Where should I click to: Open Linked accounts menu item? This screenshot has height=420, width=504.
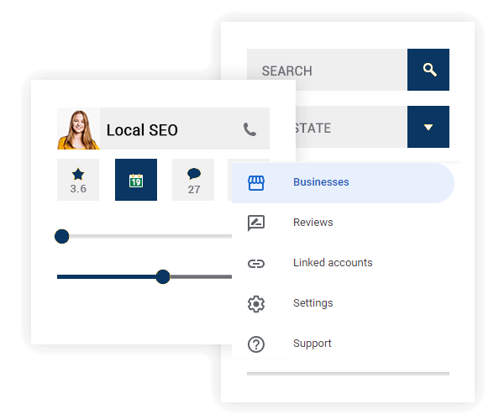click(x=343, y=263)
